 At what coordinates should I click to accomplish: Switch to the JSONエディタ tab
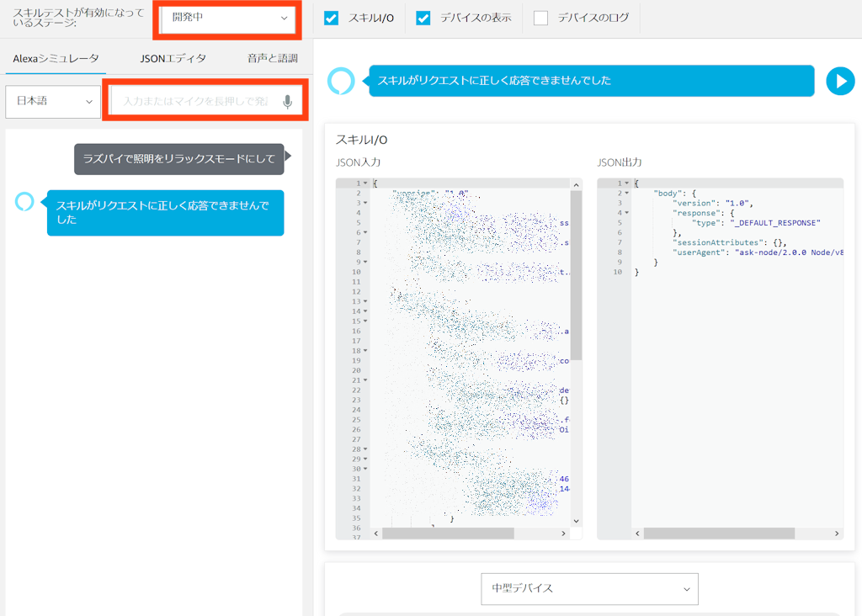[x=173, y=59]
